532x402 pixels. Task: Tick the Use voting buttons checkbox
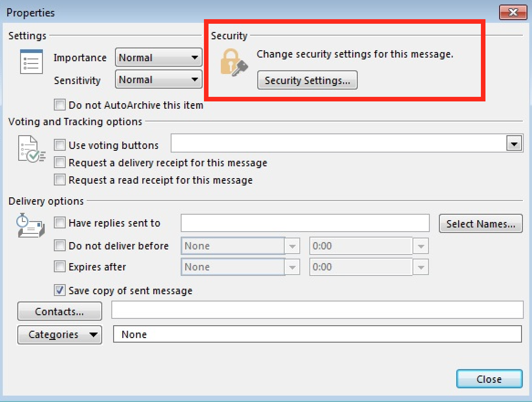pyautogui.click(x=60, y=145)
